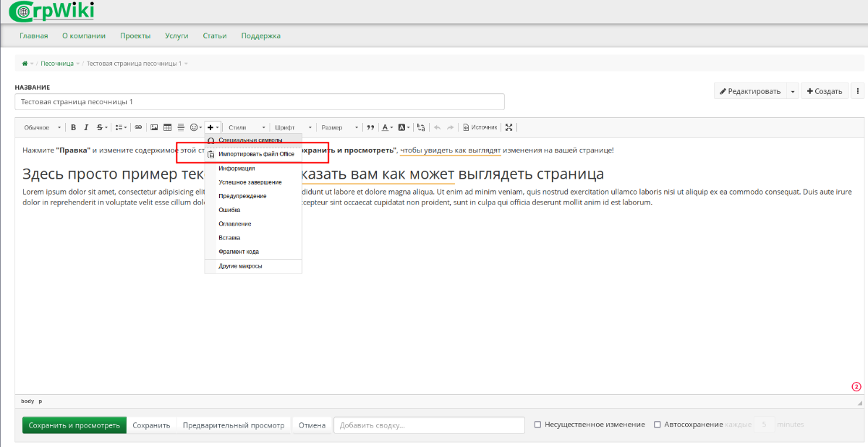
Task: Click the background color icon
Action: 401,127
